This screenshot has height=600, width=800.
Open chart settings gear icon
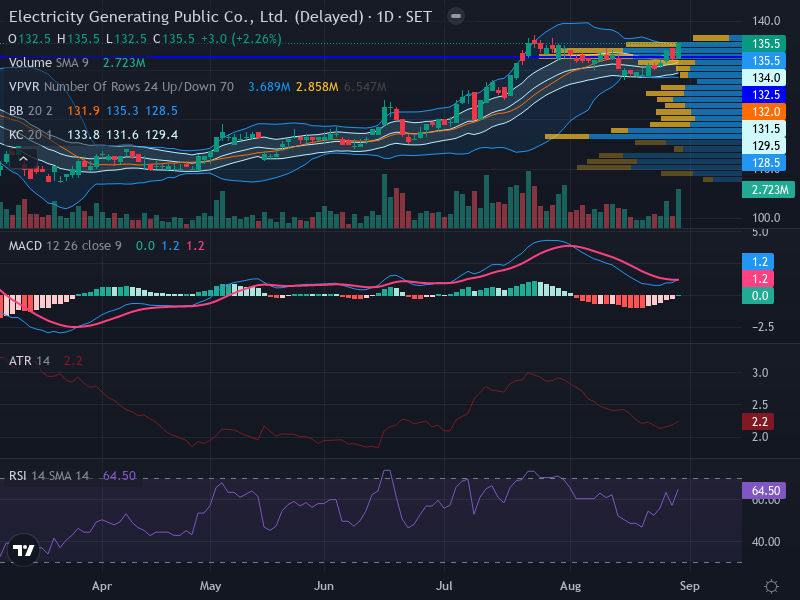pos(771,586)
